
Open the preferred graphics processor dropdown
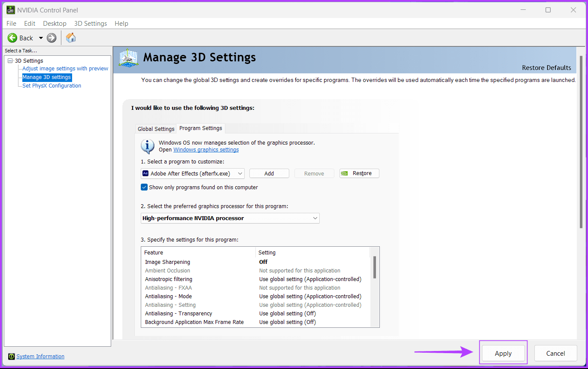(x=230, y=218)
